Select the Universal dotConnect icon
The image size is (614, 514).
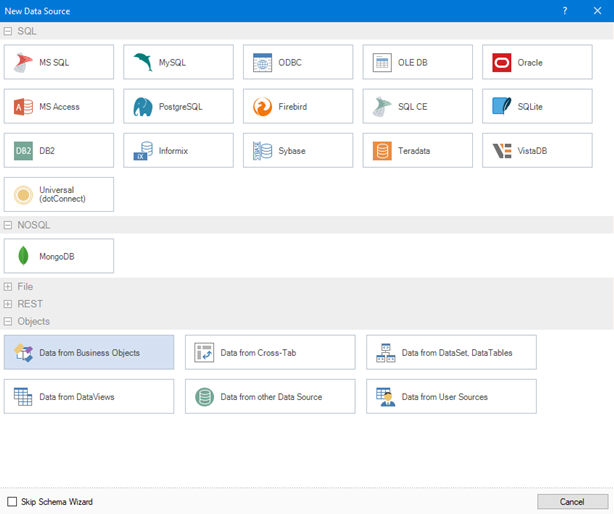23,195
